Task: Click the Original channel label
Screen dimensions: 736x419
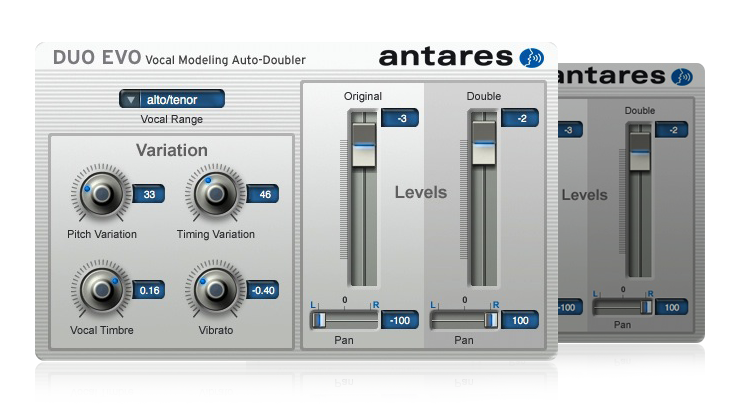Action: [x=363, y=96]
